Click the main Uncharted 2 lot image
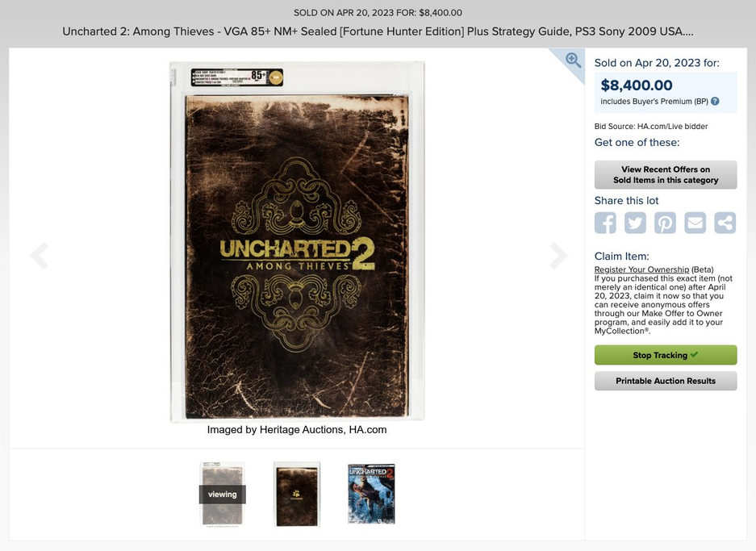The height and width of the screenshot is (551, 756). [297, 241]
